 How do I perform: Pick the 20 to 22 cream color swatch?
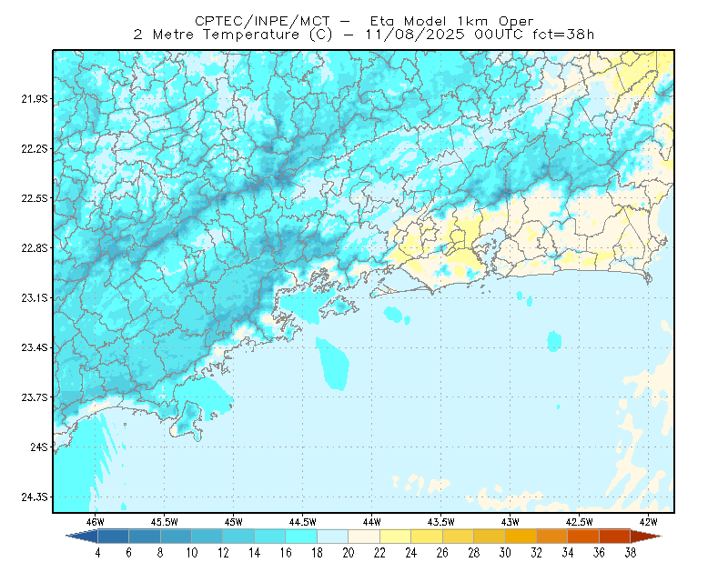point(364,537)
